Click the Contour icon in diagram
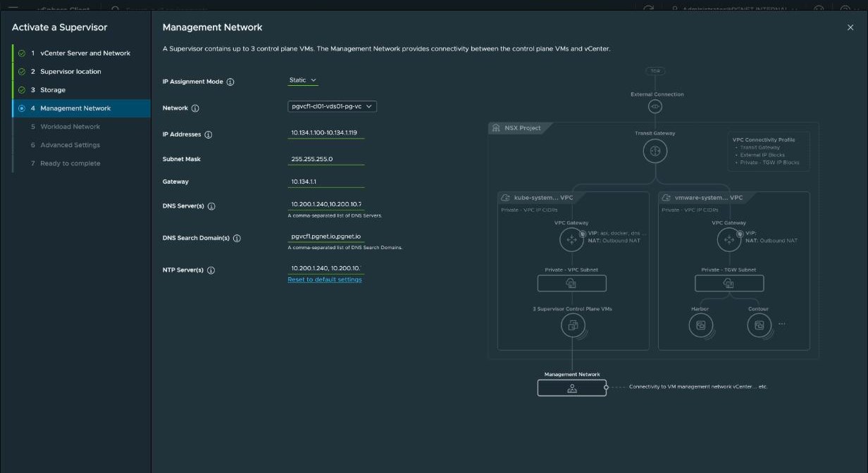868x473 pixels. point(759,325)
